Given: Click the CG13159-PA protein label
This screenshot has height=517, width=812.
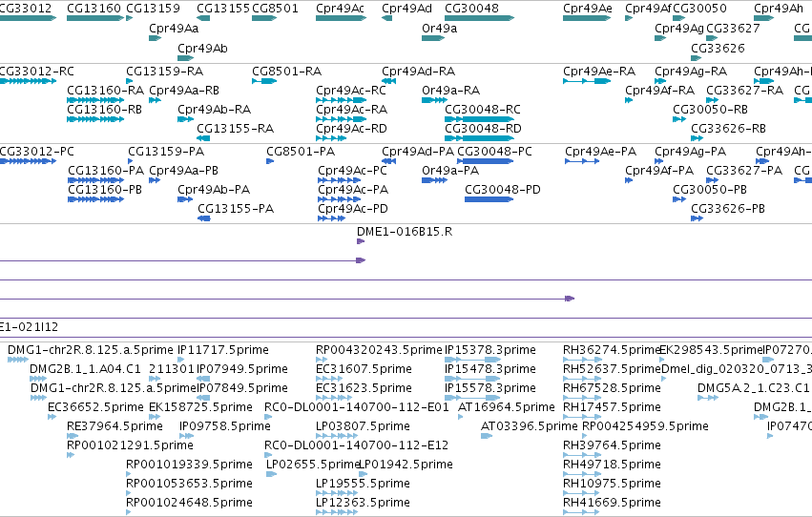Looking at the screenshot, I should pyautogui.click(x=166, y=151).
